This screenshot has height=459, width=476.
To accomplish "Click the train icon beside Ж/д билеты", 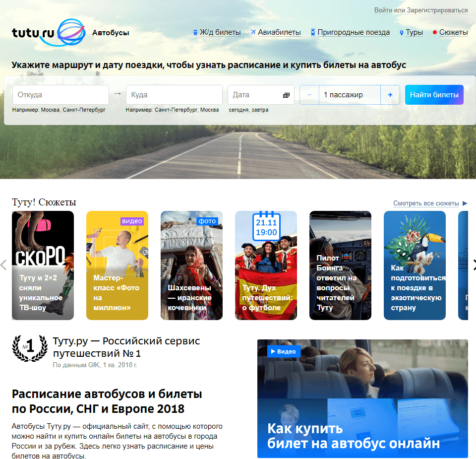I will (x=195, y=33).
